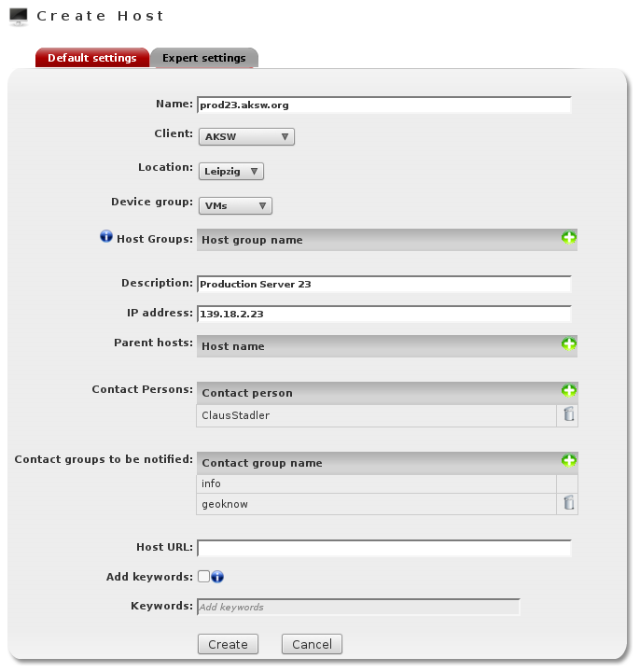
Task: Add a contact person using the plus icon
Action: click(x=568, y=391)
